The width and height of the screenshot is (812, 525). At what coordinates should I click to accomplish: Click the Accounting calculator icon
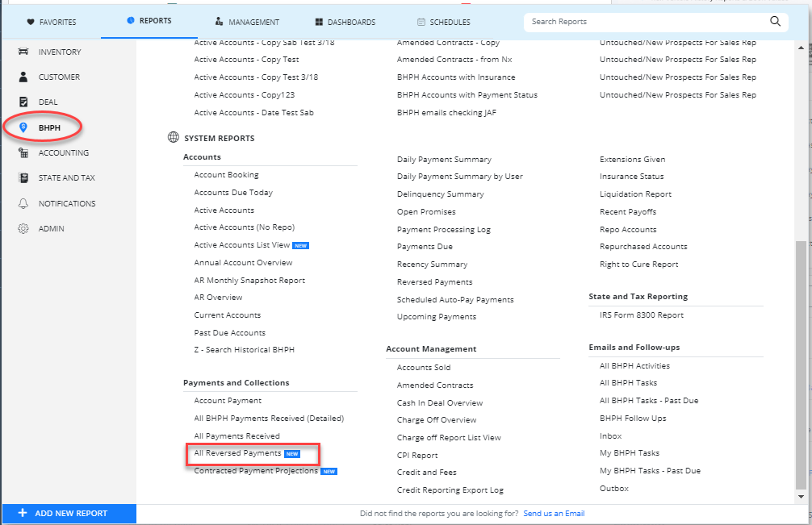(x=23, y=152)
